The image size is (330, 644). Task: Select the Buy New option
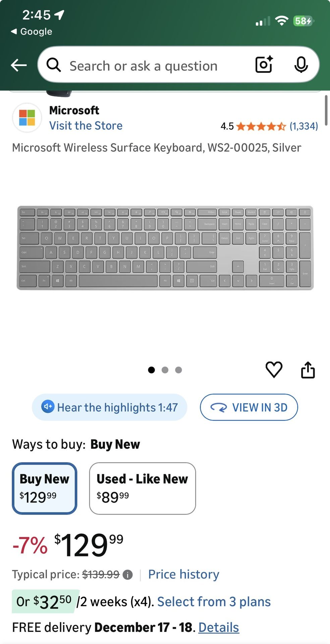[45, 488]
